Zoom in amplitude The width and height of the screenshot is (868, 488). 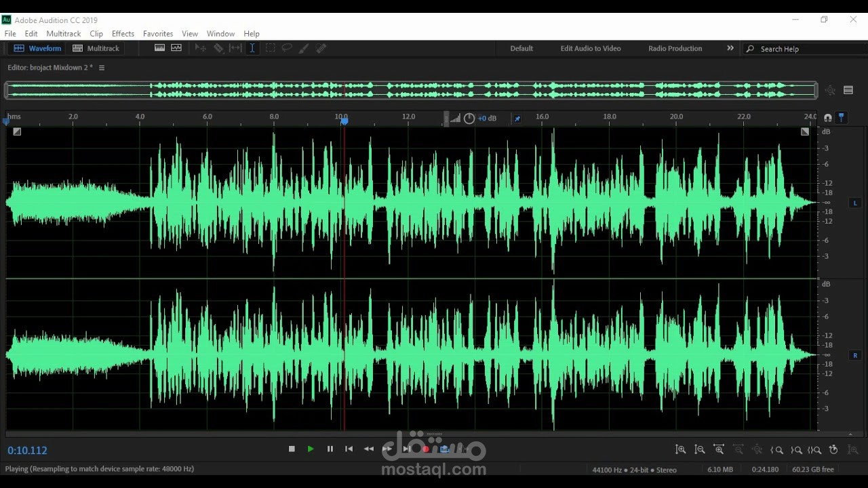(681, 449)
